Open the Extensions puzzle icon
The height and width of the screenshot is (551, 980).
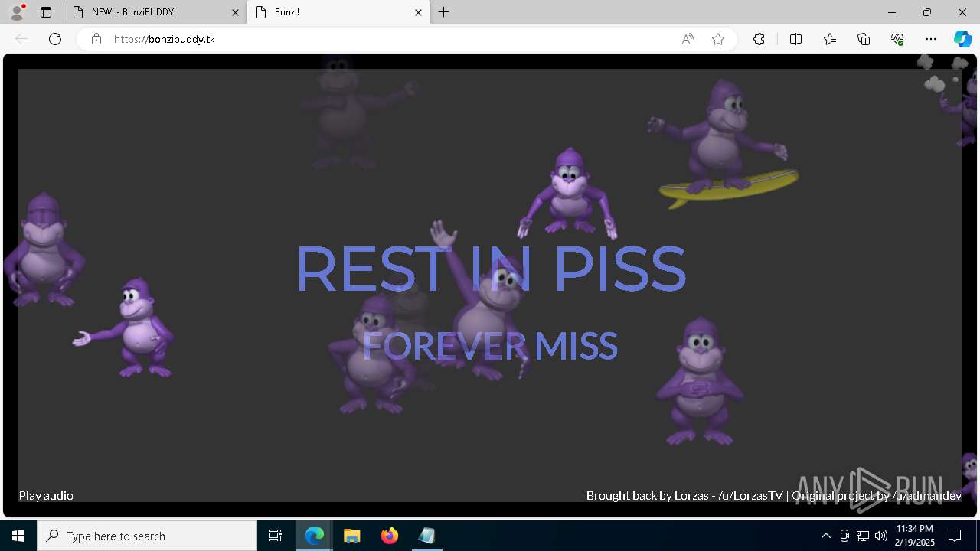click(x=759, y=39)
